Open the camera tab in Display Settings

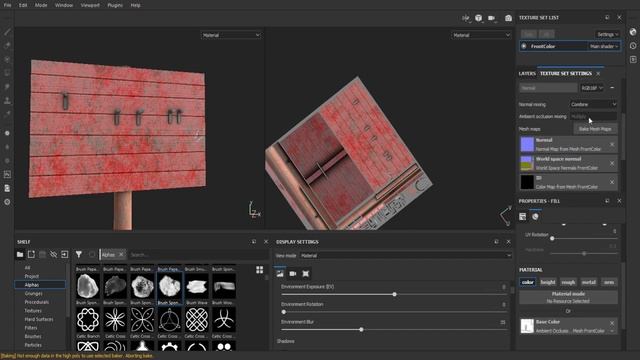click(x=293, y=273)
